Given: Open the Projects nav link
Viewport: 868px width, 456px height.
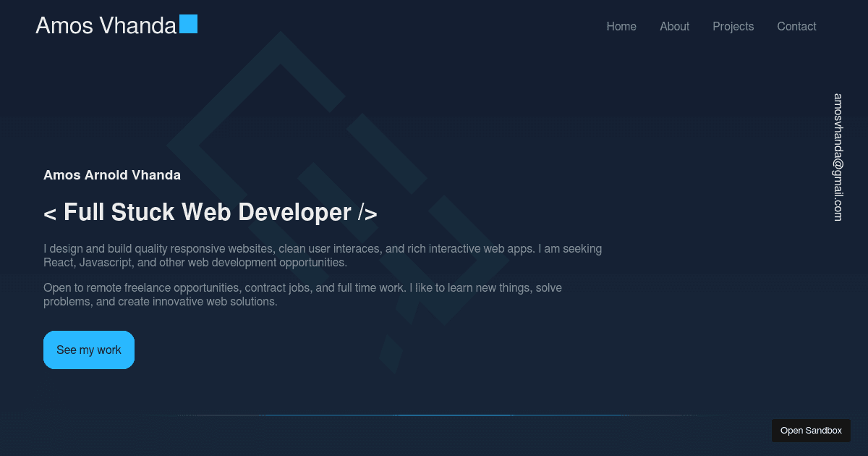Looking at the screenshot, I should coord(733,27).
